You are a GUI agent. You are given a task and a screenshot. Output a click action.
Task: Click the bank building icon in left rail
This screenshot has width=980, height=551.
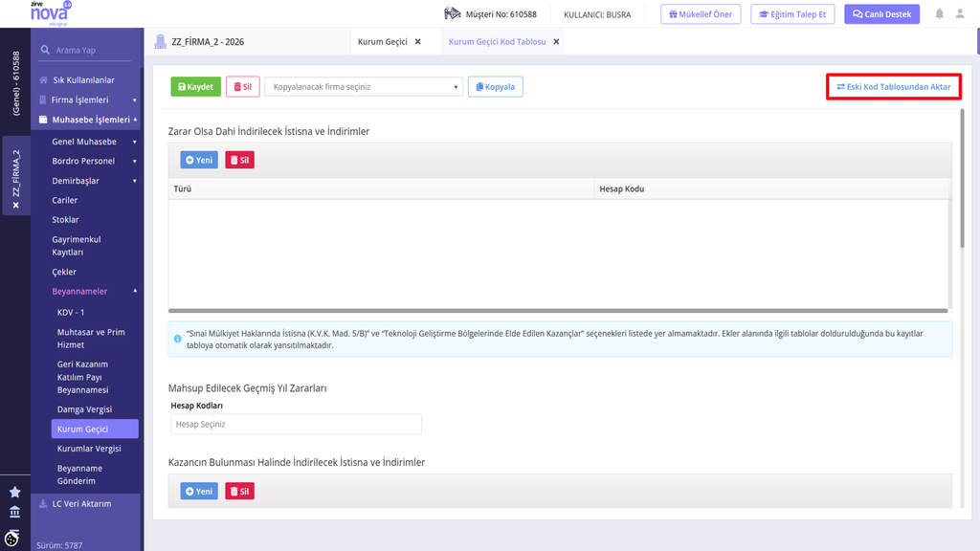click(15, 513)
